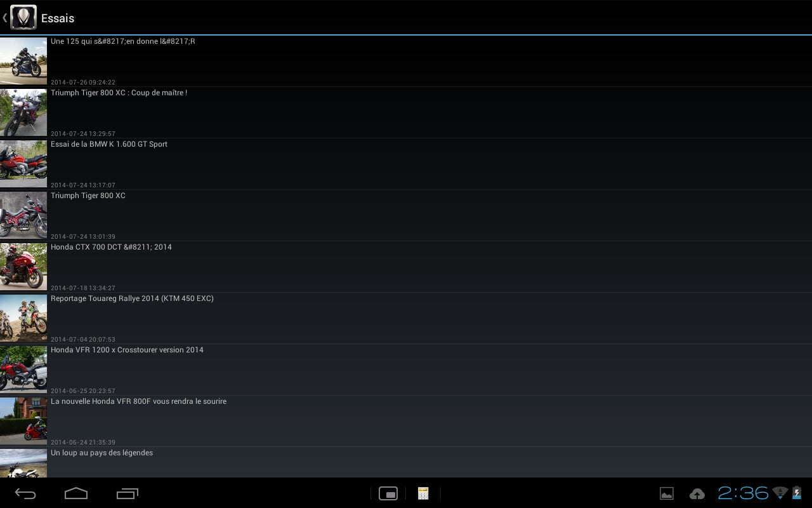Open thumbnail of the 125 motorcycle article
This screenshot has height=508, width=812.
click(x=23, y=61)
